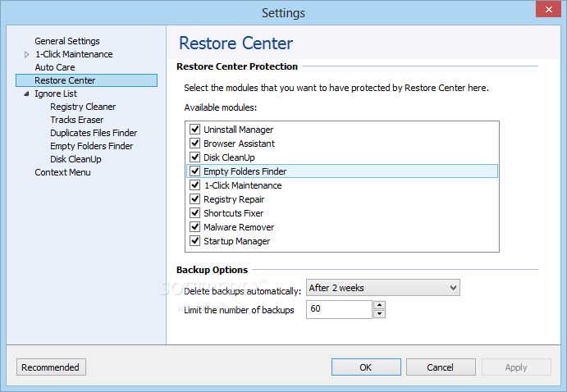567x392 pixels.
Task: Click the backup limit number field
Action: click(339, 310)
